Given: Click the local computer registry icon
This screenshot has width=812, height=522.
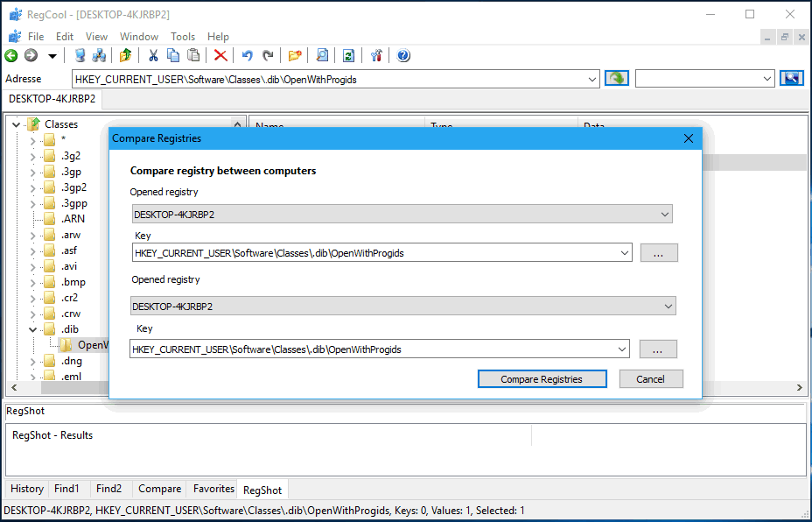Looking at the screenshot, I should pos(80,55).
